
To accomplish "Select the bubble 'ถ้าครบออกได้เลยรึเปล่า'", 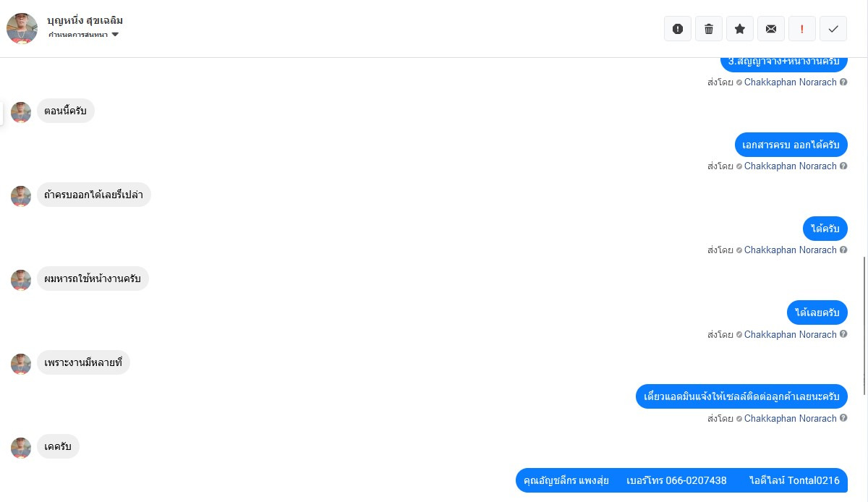I will pyautogui.click(x=94, y=195).
